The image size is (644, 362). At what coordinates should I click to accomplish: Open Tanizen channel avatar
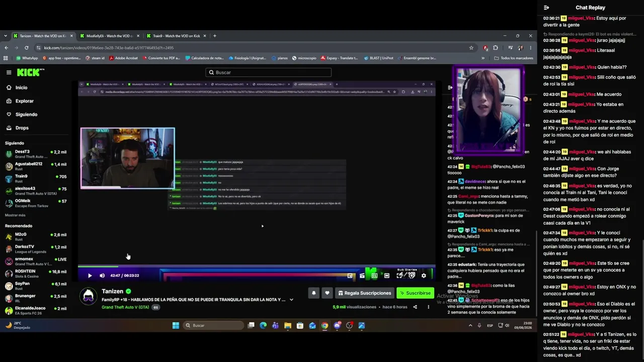tap(89, 296)
